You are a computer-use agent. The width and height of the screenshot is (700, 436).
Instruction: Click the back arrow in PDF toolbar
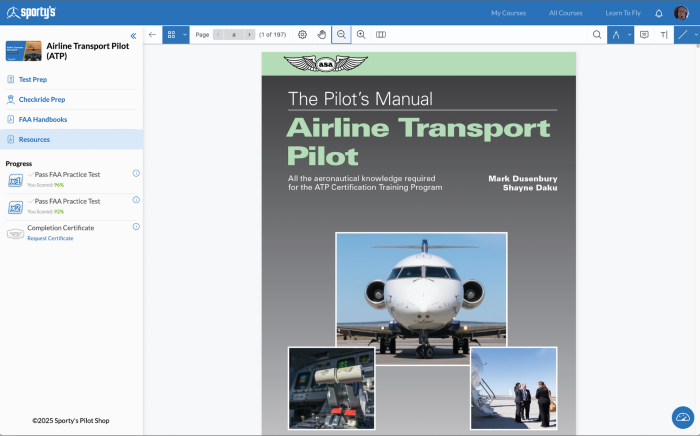[x=152, y=34]
